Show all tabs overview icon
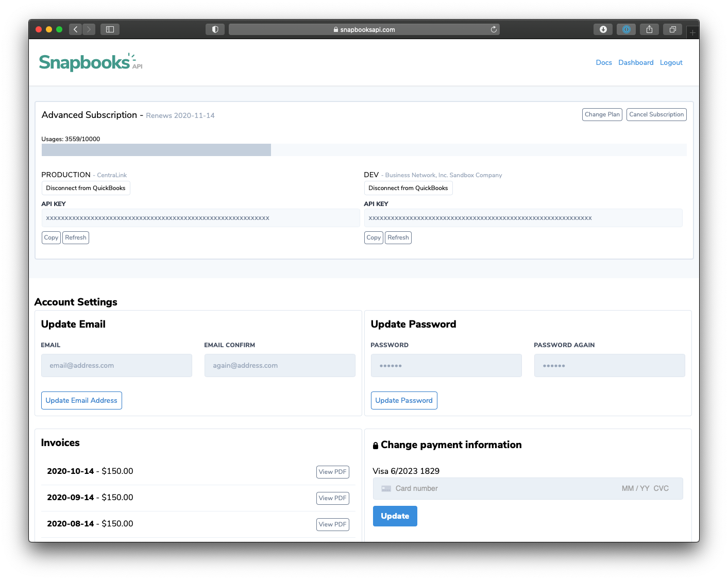 tap(672, 29)
